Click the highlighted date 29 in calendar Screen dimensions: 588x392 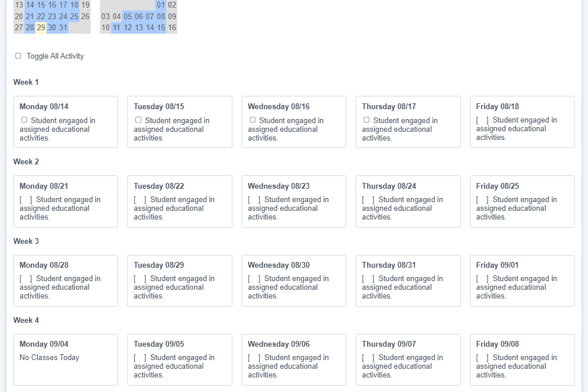click(41, 27)
